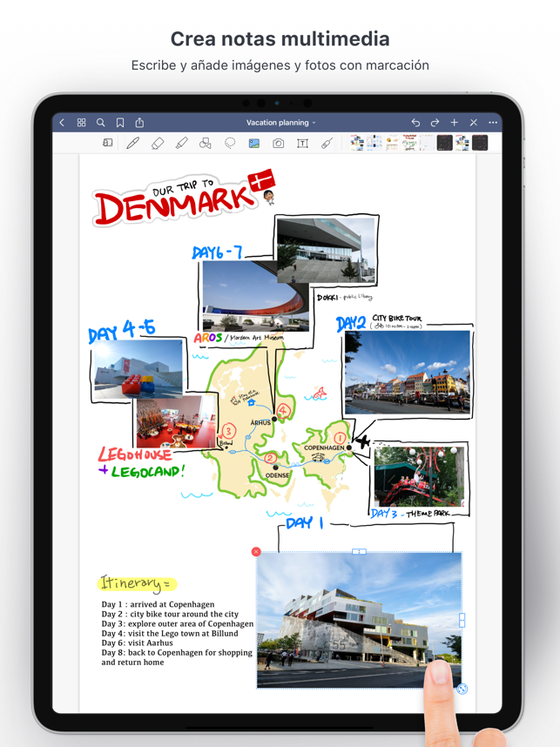This screenshot has height=747, width=560.
Task: Select the right edge handle of selected photo
Action: 462,620
